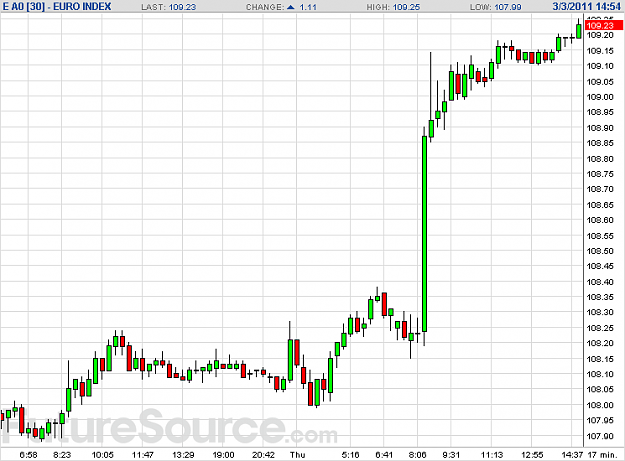Click the 108.05 price axis label

click(x=600, y=390)
